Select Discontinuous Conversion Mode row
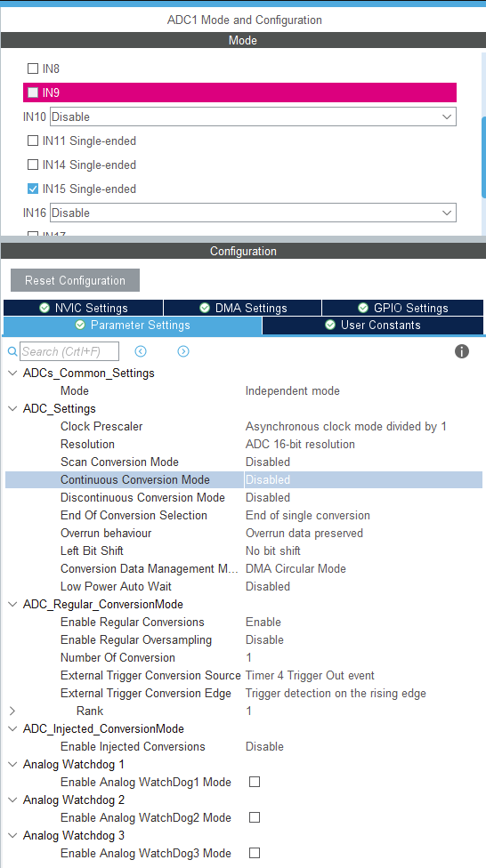Viewport: 486px width, 868px height. (244, 498)
